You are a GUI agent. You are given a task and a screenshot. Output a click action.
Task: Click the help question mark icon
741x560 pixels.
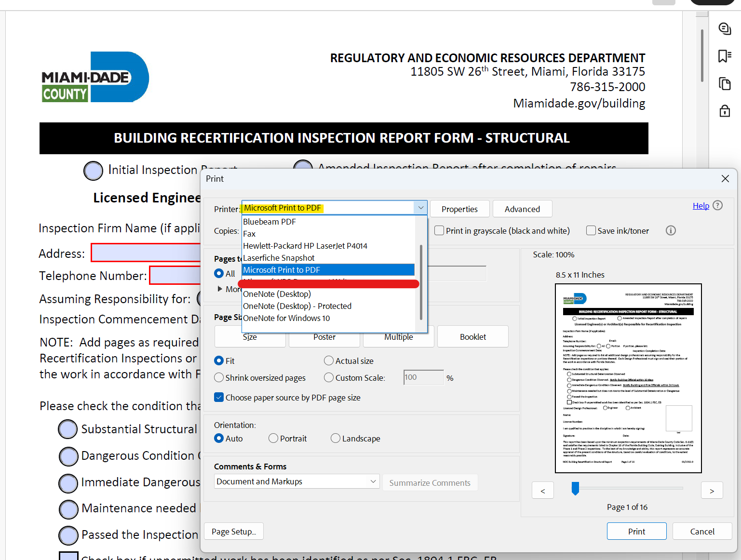point(717,205)
